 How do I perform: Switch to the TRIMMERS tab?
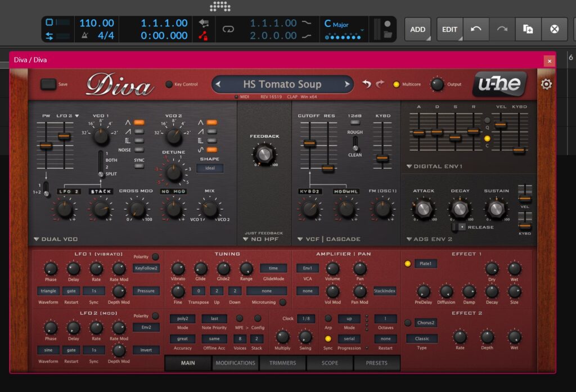point(282,363)
